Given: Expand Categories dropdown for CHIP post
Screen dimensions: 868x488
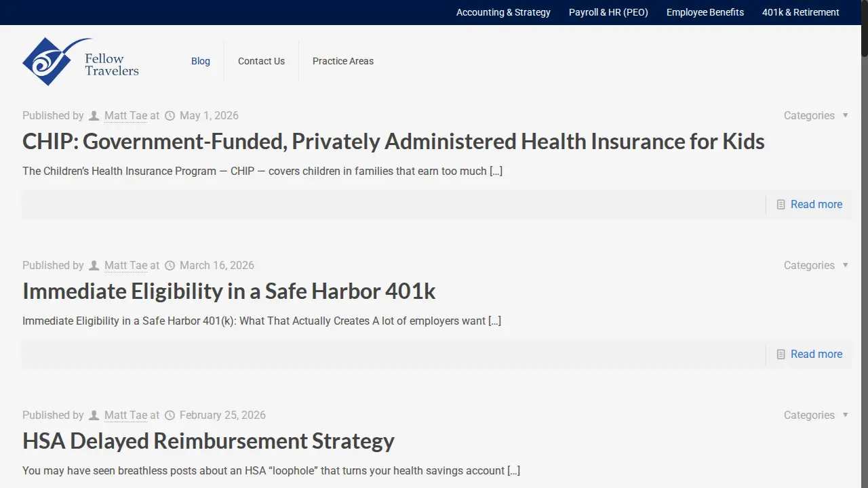Looking at the screenshot, I should [816, 116].
